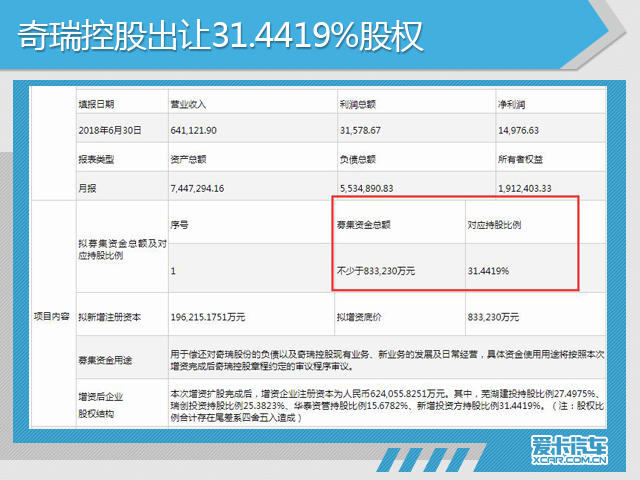Click the 拟增资底价 label
The width and height of the screenshot is (640, 480).
point(359,317)
